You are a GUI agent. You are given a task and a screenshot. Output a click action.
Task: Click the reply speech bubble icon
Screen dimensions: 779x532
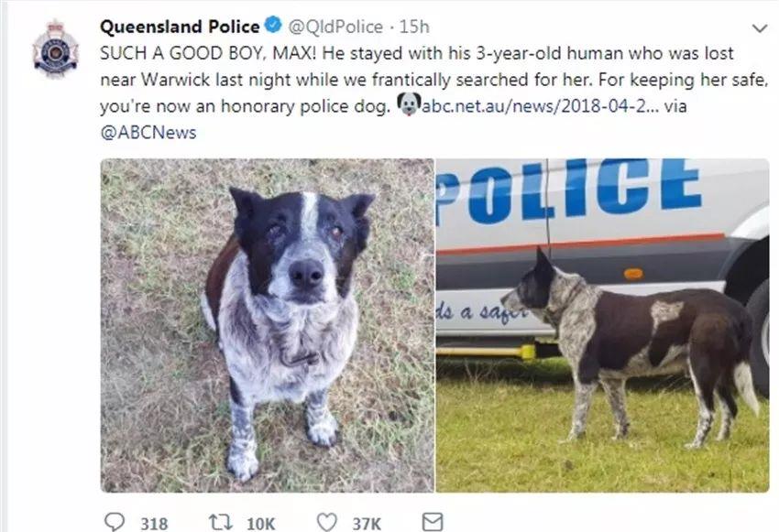(115, 521)
